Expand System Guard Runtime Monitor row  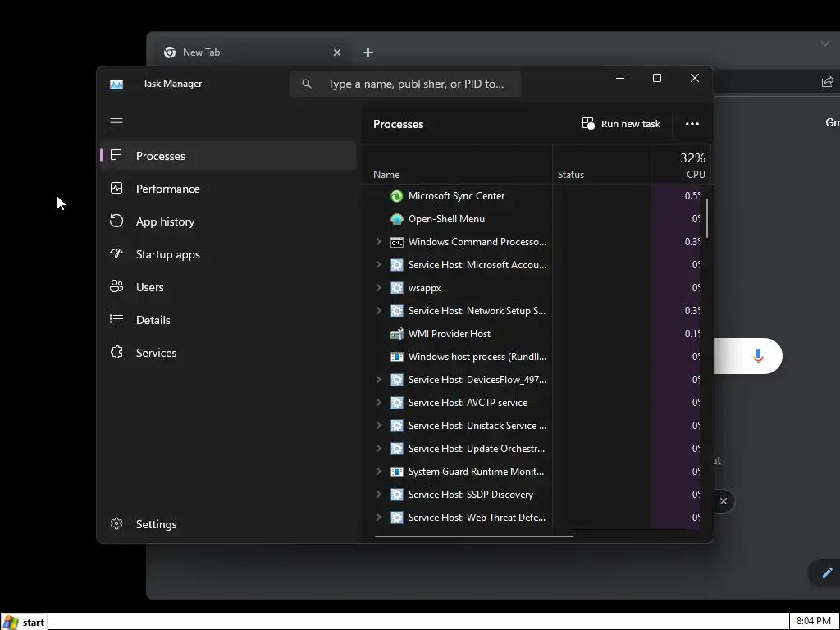[378, 472]
